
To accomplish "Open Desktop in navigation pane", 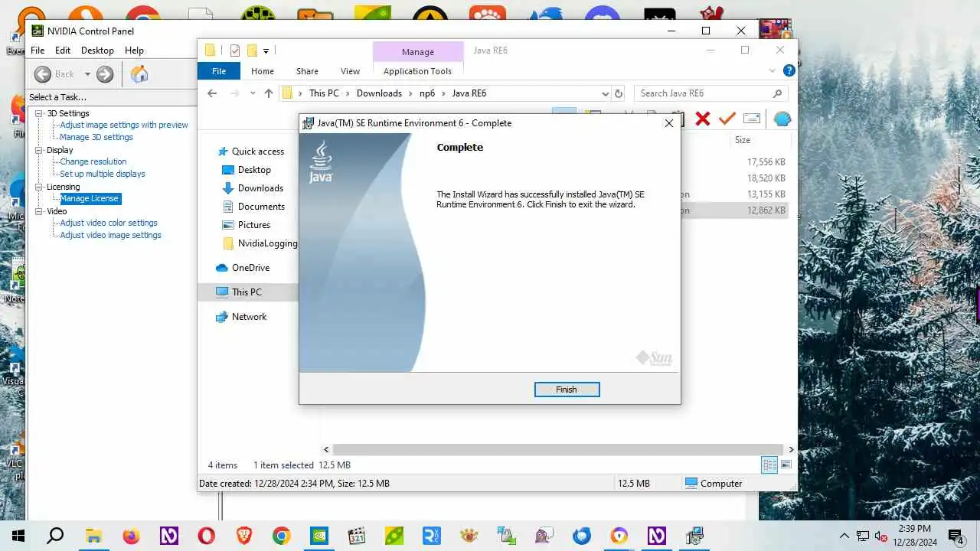I will (x=254, y=170).
